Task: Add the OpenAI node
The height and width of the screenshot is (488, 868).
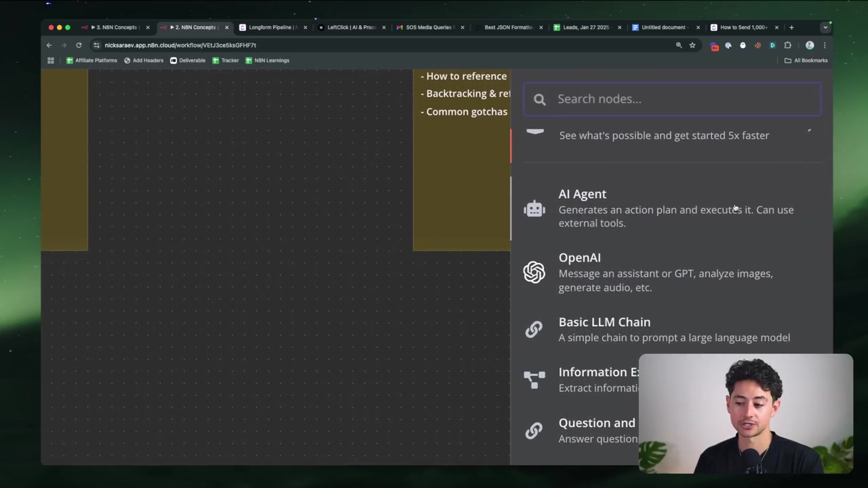Action: tap(672, 272)
